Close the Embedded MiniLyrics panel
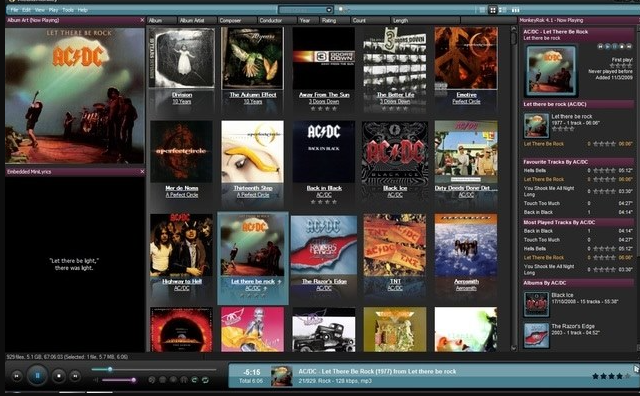The width and height of the screenshot is (640, 396). coord(142,172)
